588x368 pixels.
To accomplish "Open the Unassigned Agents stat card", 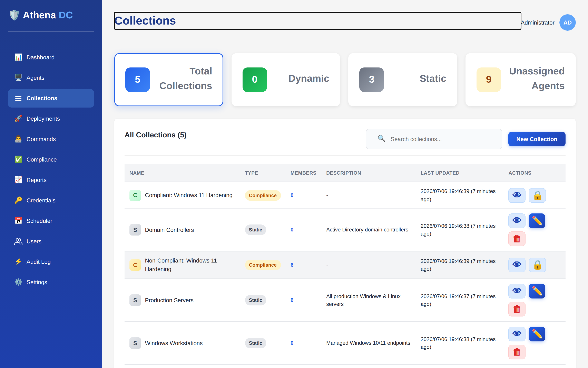I will (x=520, y=80).
